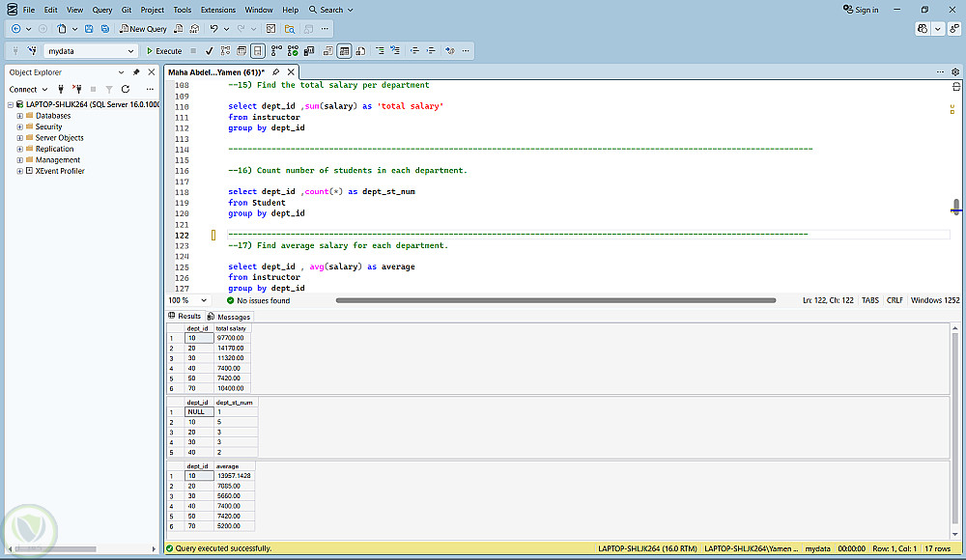Select the 97700.00 total salary cell
966x560 pixels.
point(231,338)
